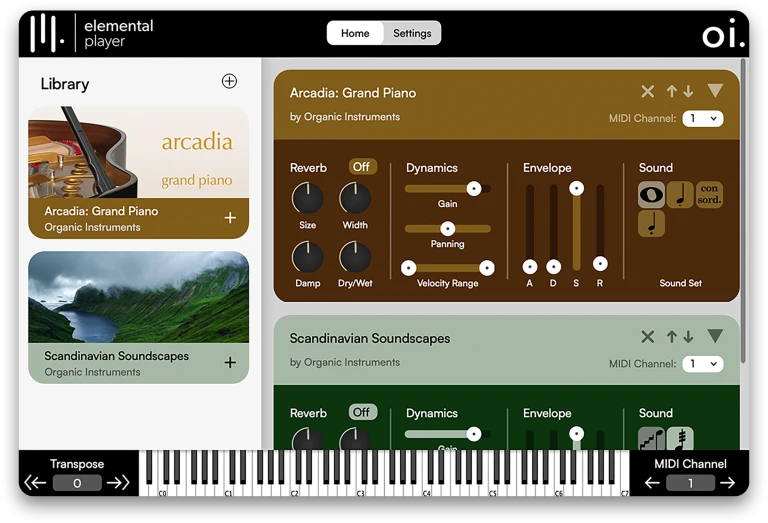Screen dimensions: 768x523
Task: Click the Arcadia Envelope S slider handle
Action: tap(576, 188)
